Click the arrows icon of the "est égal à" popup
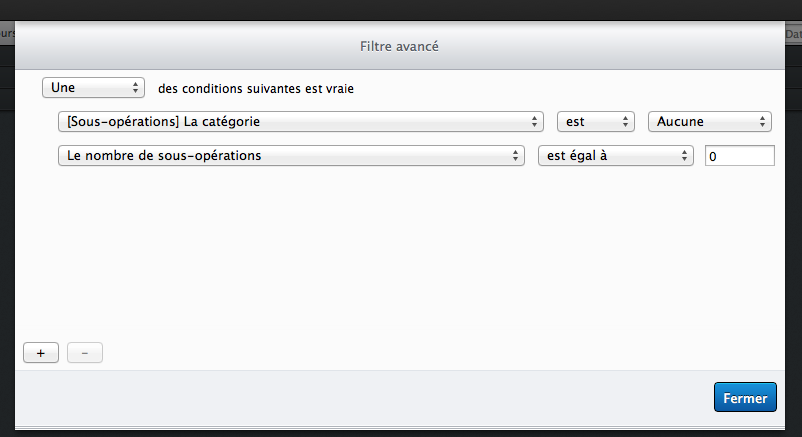Viewport: 802px width, 437px height. click(x=686, y=155)
